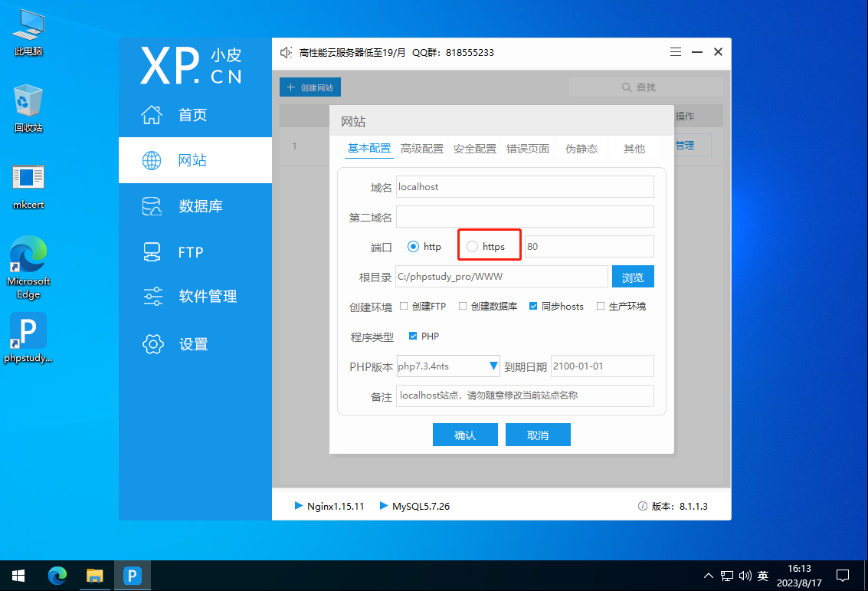Viewport: 868px width, 591px height.
Task: Click the 创建网站 create site button
Action: [310, 87]
